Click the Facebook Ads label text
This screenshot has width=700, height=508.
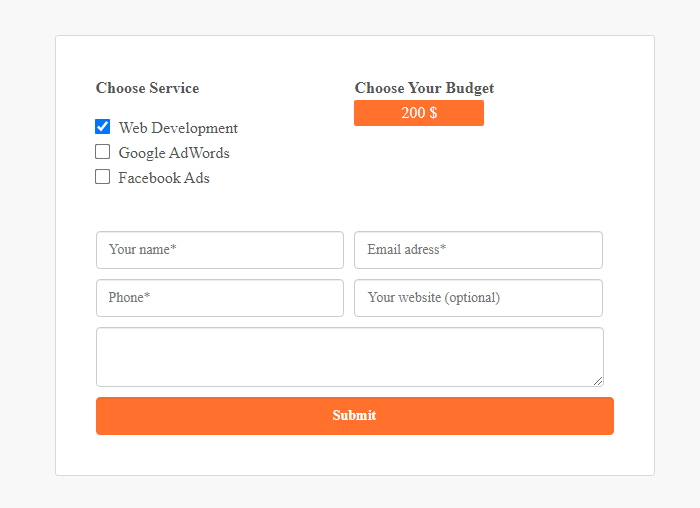164,178
